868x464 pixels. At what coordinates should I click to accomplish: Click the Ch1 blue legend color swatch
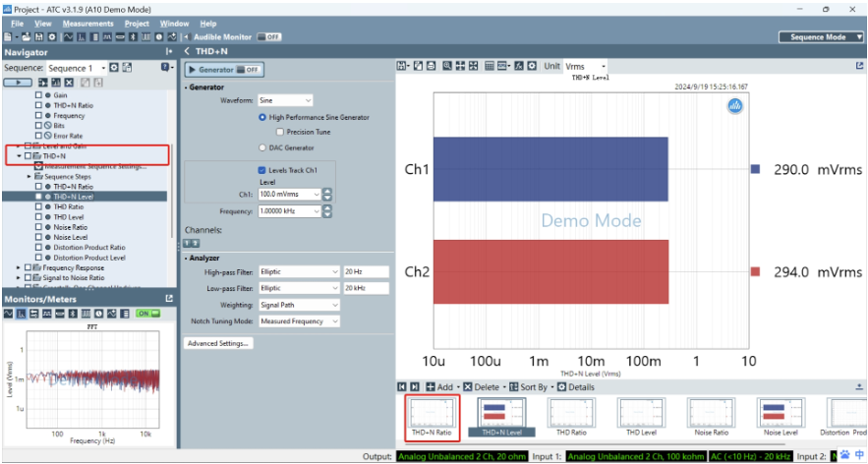(x=755, y=169)
